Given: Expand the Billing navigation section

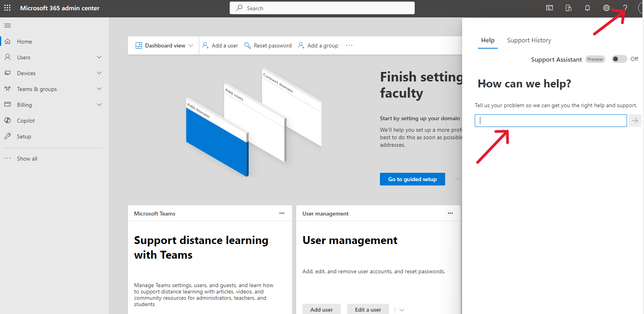Looking at the screenshot, I should point(99,105).
